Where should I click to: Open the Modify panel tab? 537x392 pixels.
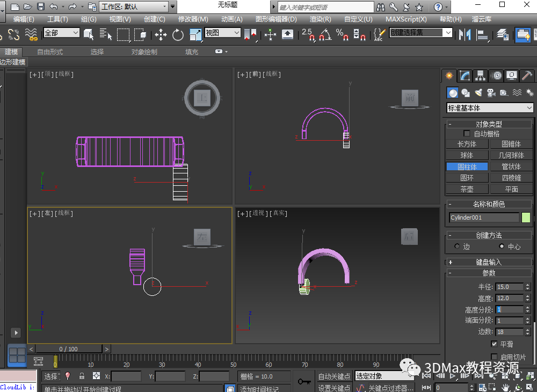click(465, 76)
